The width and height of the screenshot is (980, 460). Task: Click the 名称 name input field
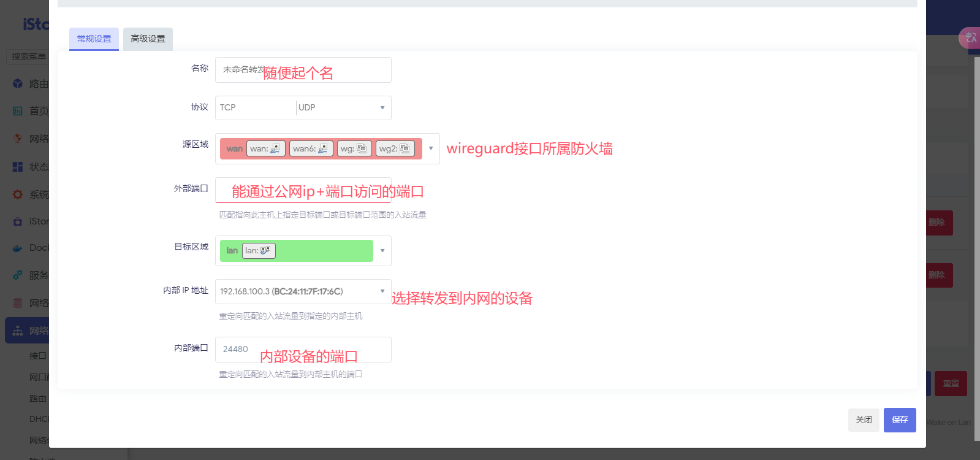pos(303,70)
